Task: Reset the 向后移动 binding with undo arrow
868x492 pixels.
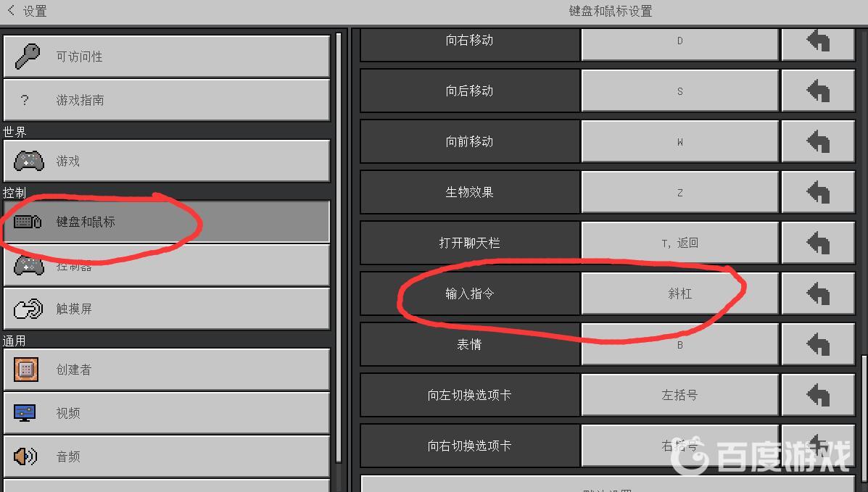Action: [818, 91]
